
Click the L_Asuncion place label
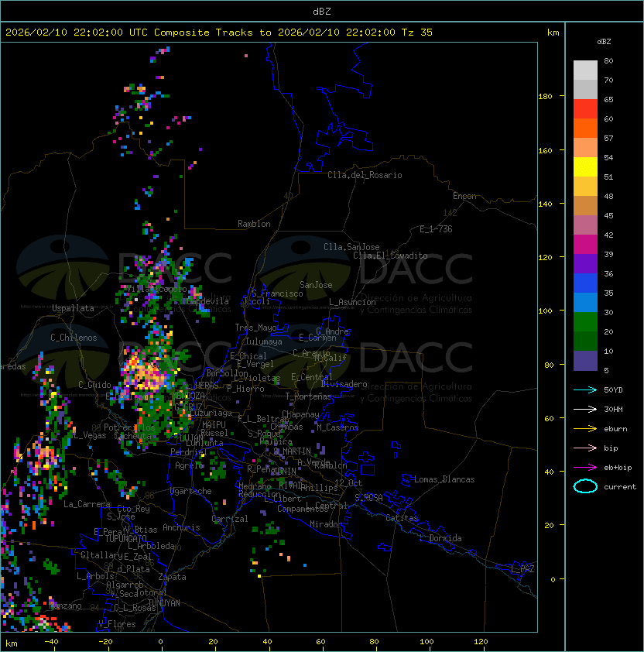(352, 302)
